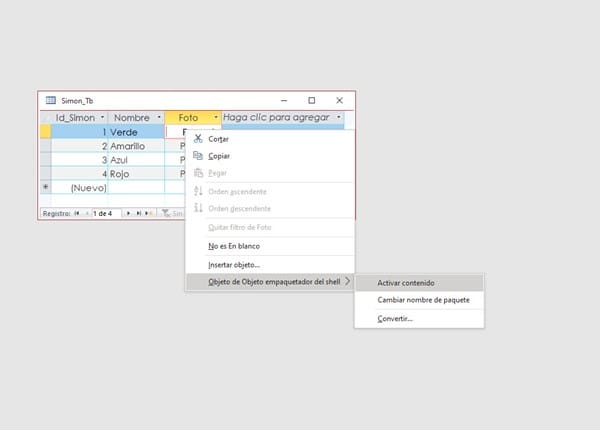Click 'Cambiar nombre de paquete' submenu item
The width and height of the screenshot is (600, 430).
419,300
